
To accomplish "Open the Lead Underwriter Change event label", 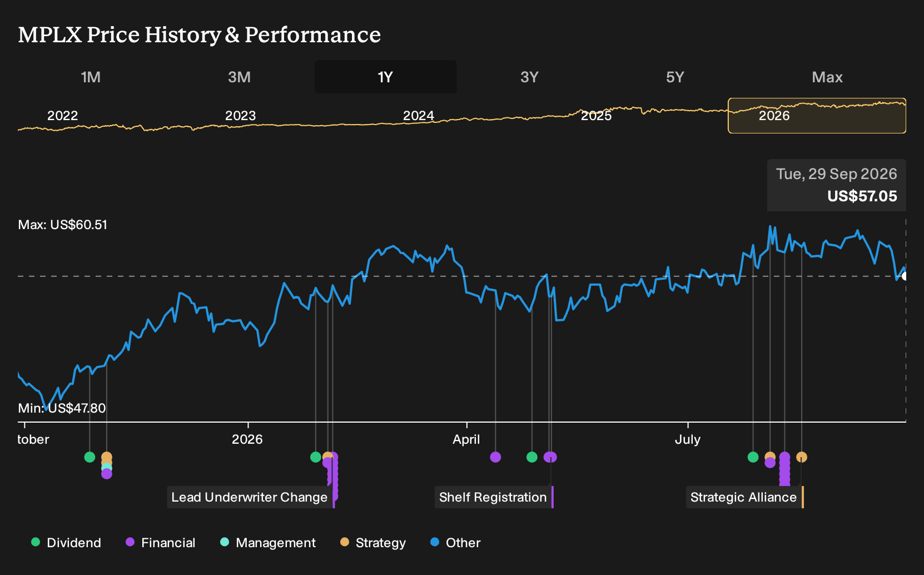I will (250, 497).
